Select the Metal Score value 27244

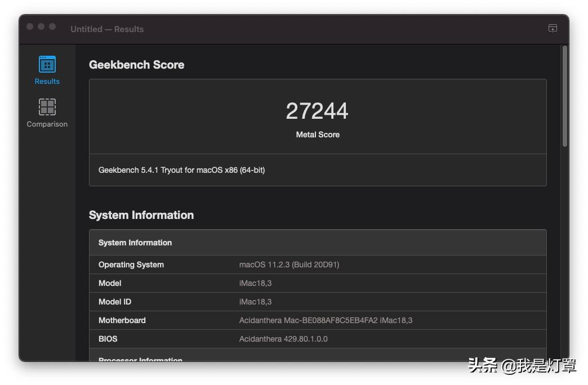[317, 111]
